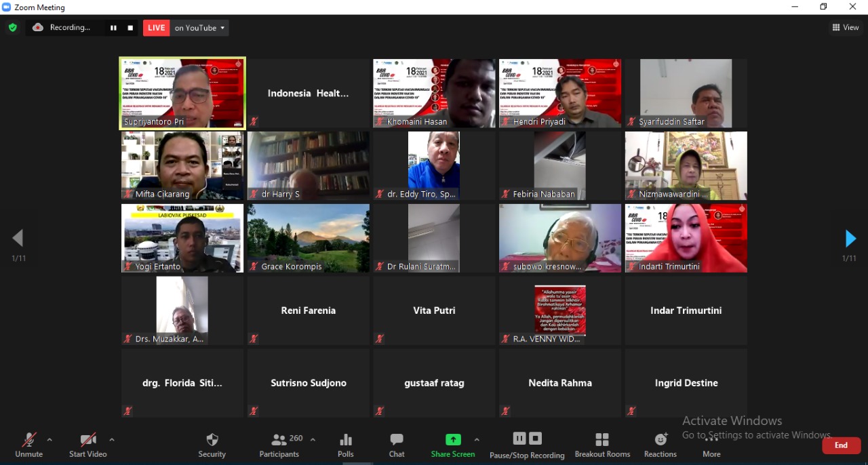The height and width of the screenshot is (465, 868).
Task: Select the Reni Farenia participant tile
Action: [x=309, y=310]
